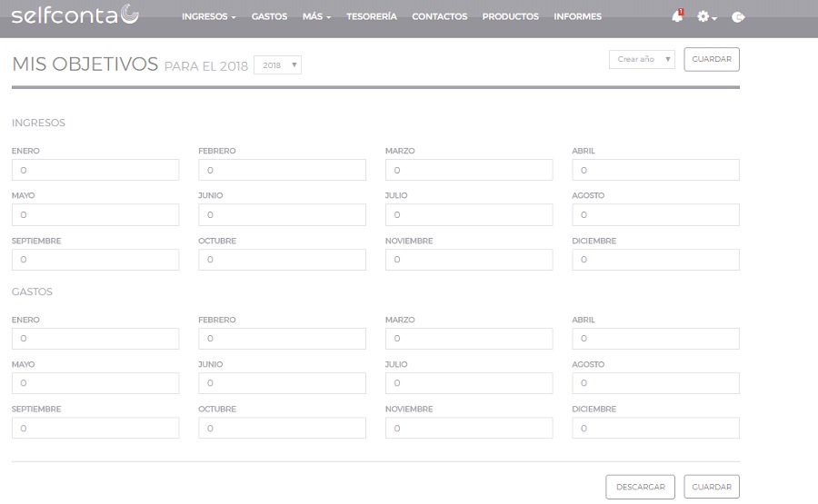Focus the Gastos MARZO field
The width and height of the screenshot is (818, 504).
[469, 339]
